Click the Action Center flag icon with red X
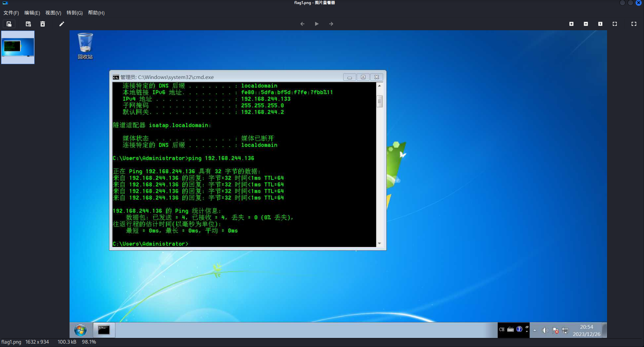The height and width of the screenshot is (347, 644). tap(555, 331)
